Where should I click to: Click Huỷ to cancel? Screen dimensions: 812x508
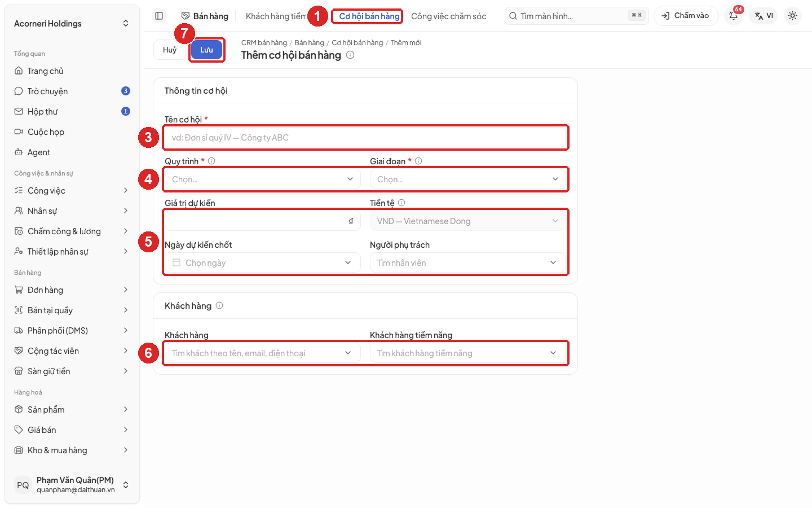(x=170, y=50)
